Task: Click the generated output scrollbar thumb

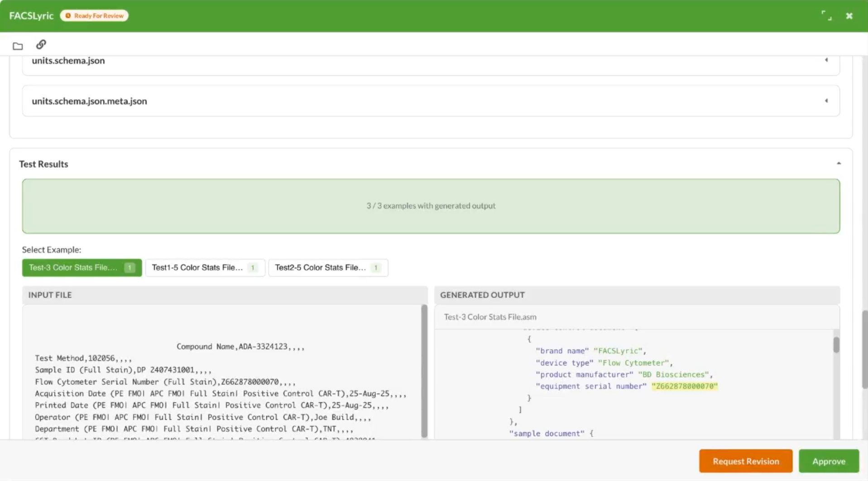Action: click(x=836, y=345)
